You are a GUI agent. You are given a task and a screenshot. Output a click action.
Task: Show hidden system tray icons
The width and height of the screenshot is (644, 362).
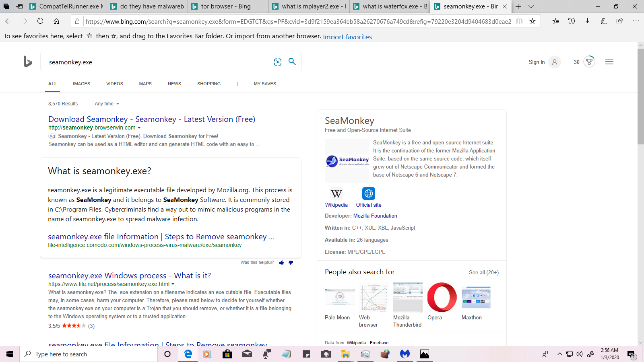559,354
